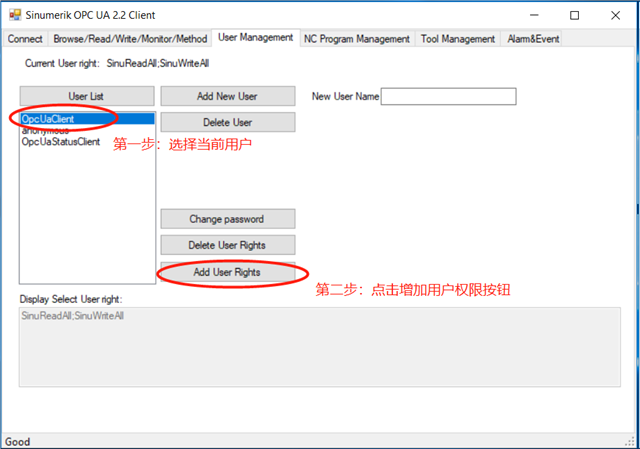This screenshot has height=449, width=640.
Task: Select OpcUaClient in the user list
Action: click(87, 119)
